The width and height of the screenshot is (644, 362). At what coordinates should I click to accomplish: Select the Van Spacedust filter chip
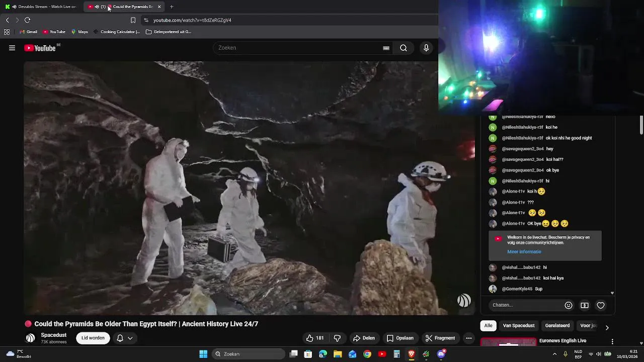point(519,325)
